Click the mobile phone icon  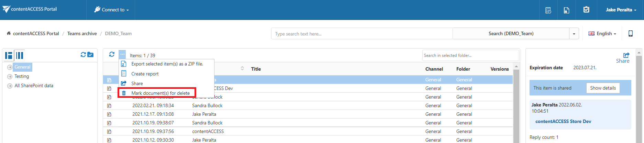point(631,33)
